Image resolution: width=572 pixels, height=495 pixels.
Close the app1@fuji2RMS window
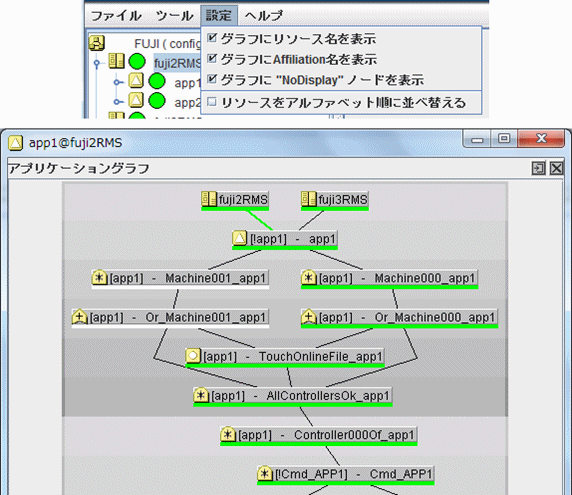pos(541,139)
